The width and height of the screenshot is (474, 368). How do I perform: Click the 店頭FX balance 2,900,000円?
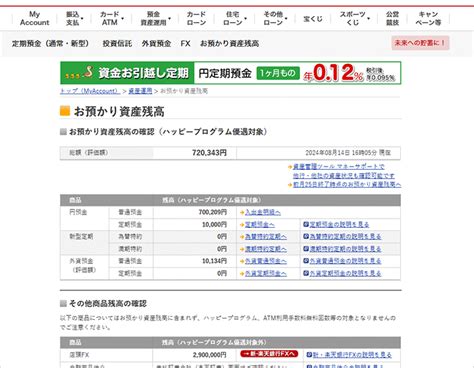(209, 355)
